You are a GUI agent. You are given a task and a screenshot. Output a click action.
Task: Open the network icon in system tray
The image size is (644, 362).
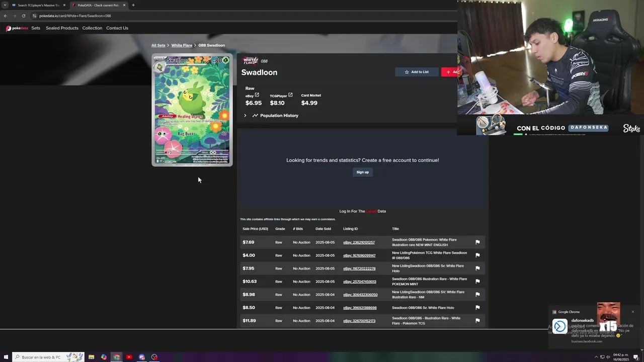(602, 357)
